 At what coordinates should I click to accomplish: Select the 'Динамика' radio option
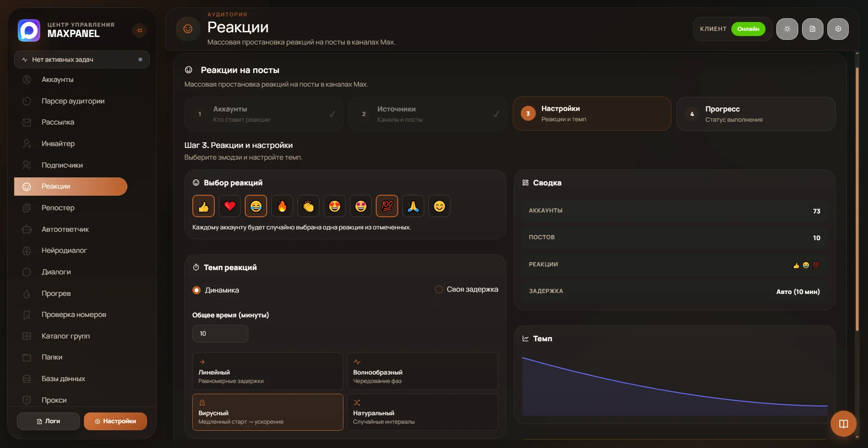[x=216, y=290]
